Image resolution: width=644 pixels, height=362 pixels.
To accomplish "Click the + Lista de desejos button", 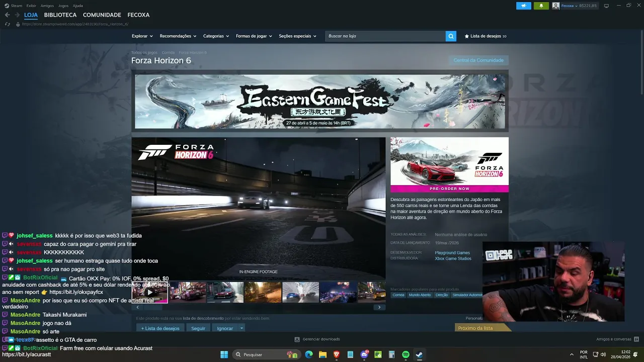I will click(x=160, y=328).
